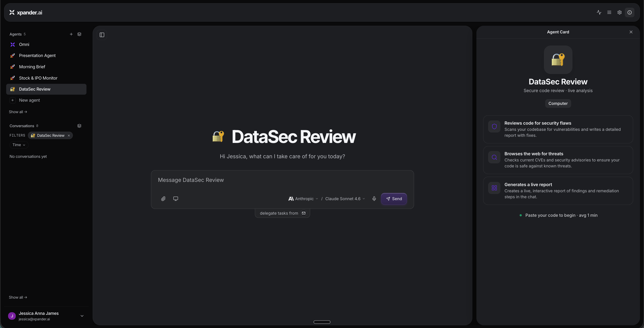Attach a file with paperclip icon
644x328 pixels.
click(x=163, y=199)
